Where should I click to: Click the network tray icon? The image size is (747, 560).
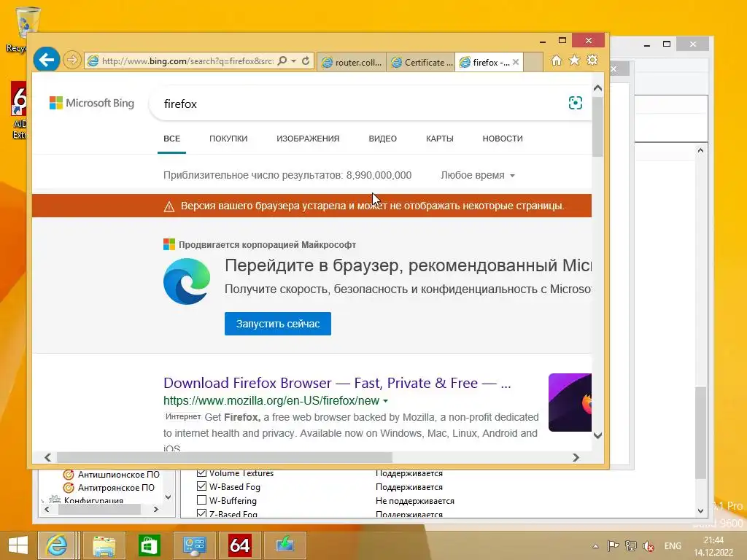click(x=631, y=546)
